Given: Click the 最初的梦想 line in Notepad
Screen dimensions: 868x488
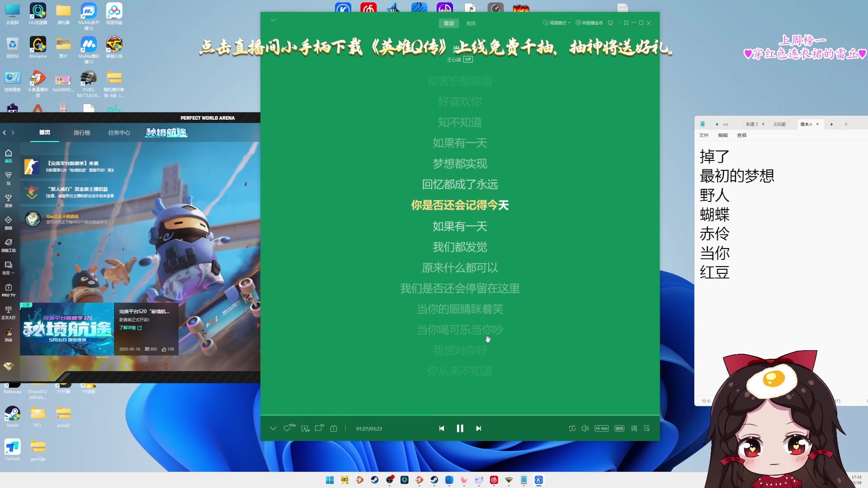Looking at the screenshot, I should pyautogui.click(x=737, y=176).
